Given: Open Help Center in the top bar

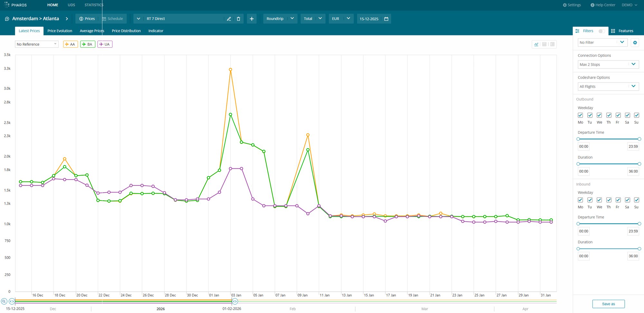Looking at the screenshot, I should tap(602, 5).
